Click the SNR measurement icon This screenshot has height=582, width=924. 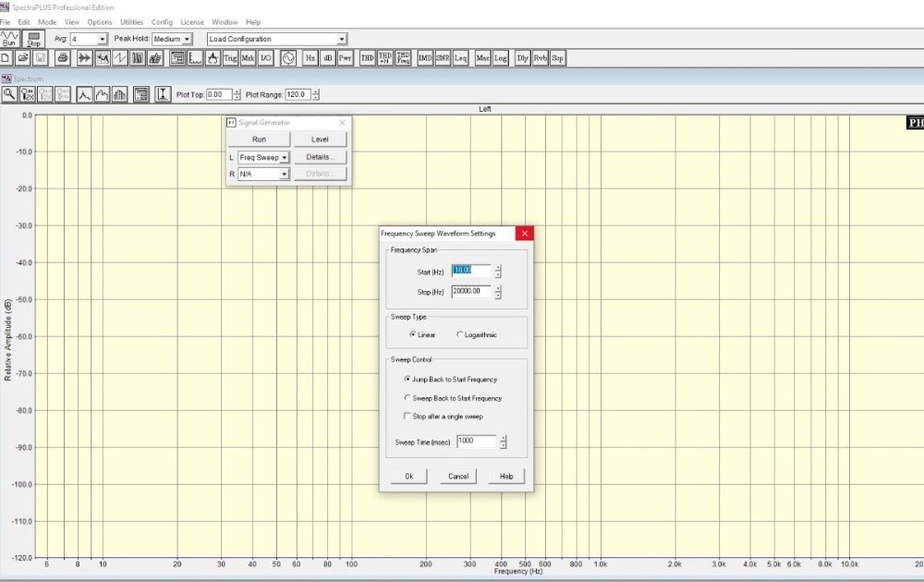tap(443, 57)
